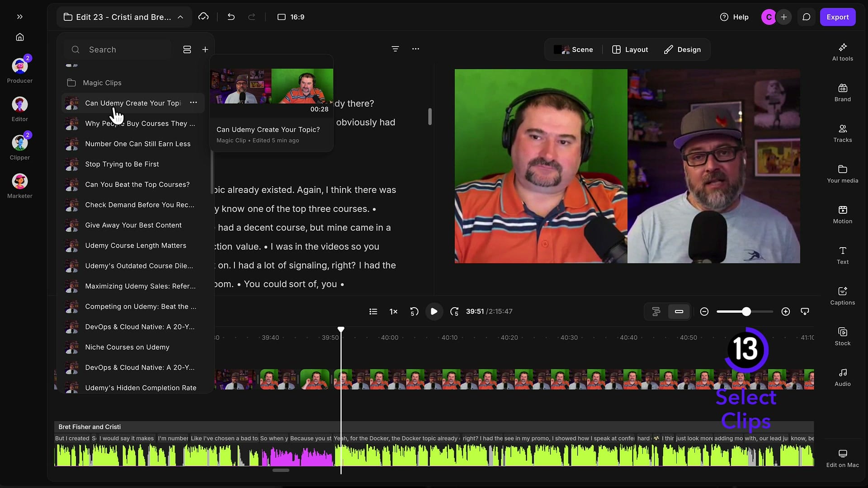Select Udemy's Hidden Completion Rate clip
The image size is (868, 488).
[x=133, y=388]
